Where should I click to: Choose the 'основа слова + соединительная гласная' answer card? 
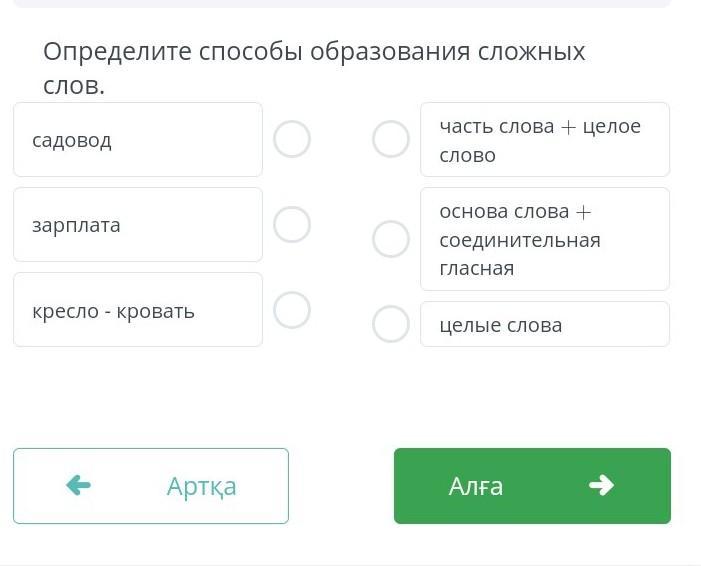point(545,239)
